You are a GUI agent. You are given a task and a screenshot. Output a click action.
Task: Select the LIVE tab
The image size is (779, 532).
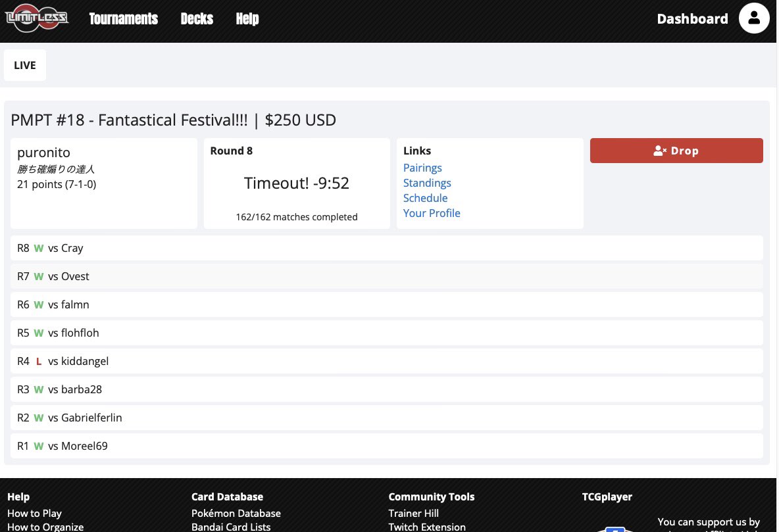(25, 65)
